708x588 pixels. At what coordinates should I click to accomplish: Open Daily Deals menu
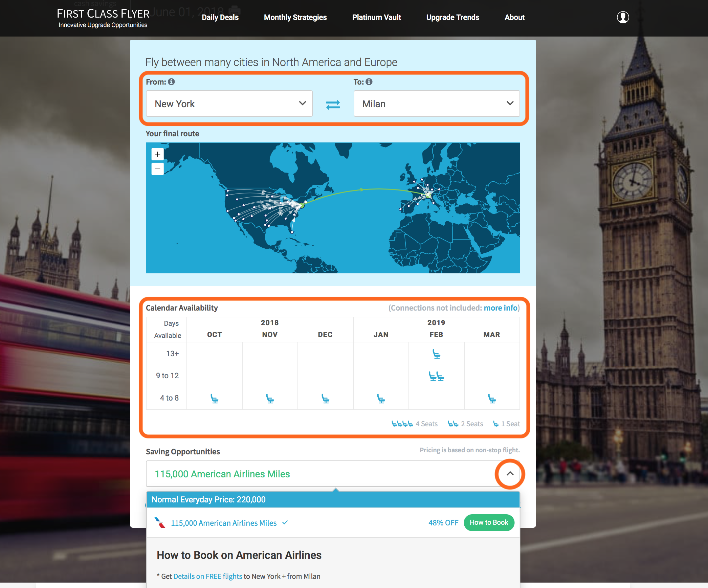click(220, 17)
